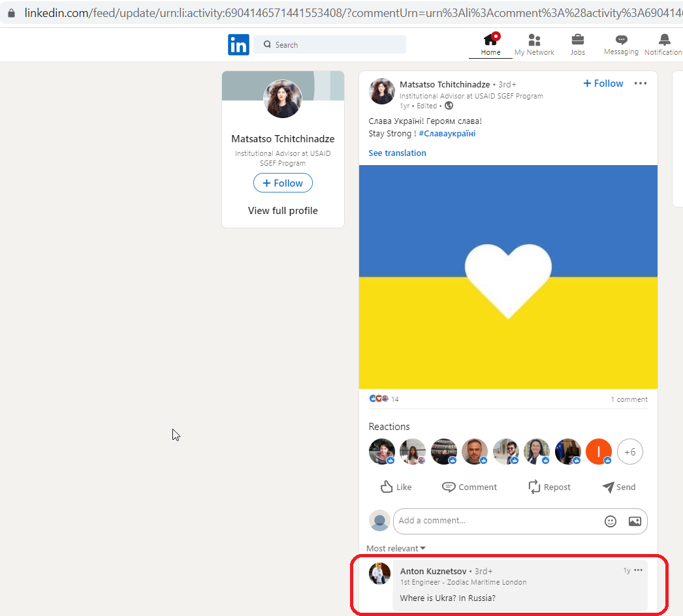Click the globe visibility icon on the post

pyautogui.click(x=449, y=106)
